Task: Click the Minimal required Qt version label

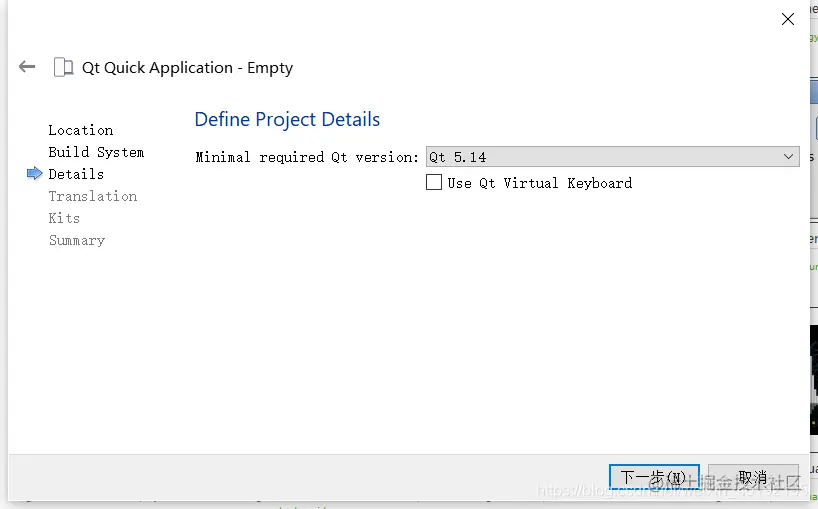Action: coord(307,157)
